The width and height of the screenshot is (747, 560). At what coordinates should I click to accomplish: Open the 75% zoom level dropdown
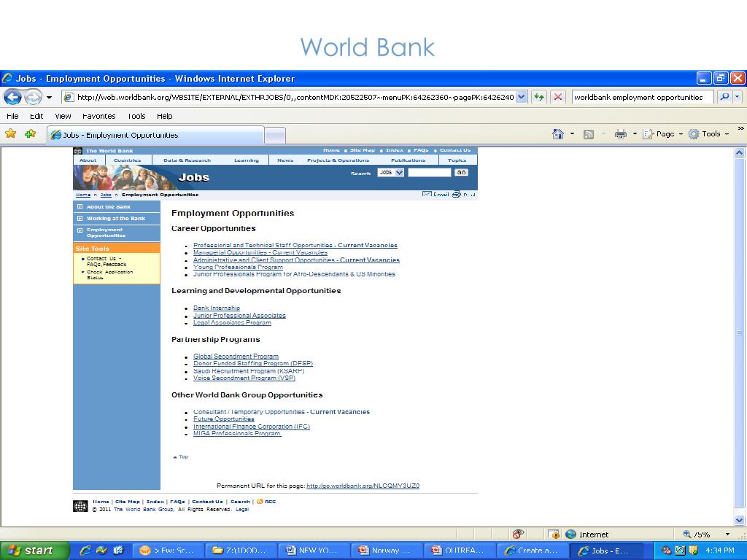point(727,534)
